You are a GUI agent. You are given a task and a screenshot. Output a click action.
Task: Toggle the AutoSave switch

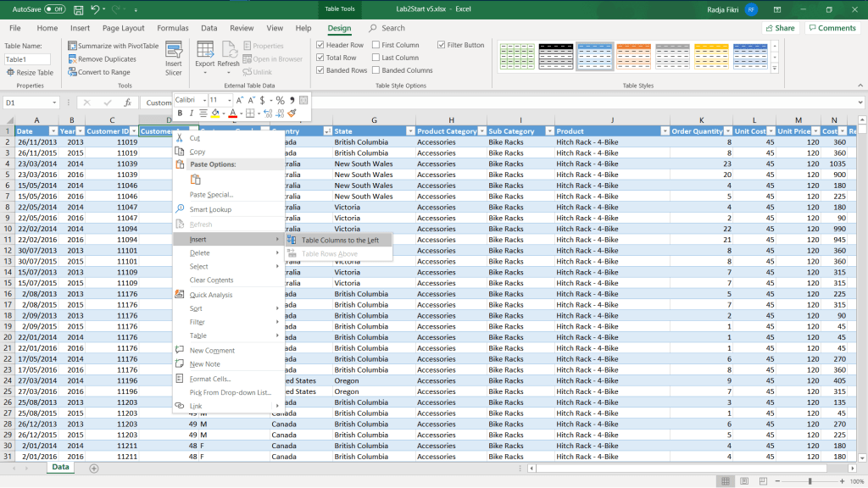point(54,9)
